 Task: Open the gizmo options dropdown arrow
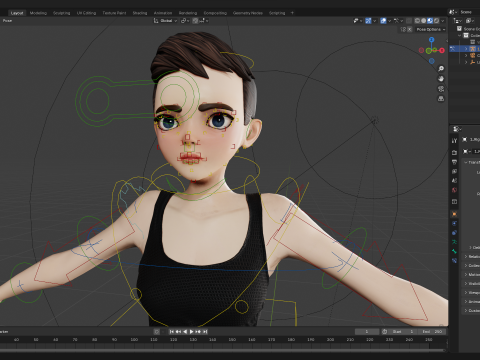[x=375, y=21]
